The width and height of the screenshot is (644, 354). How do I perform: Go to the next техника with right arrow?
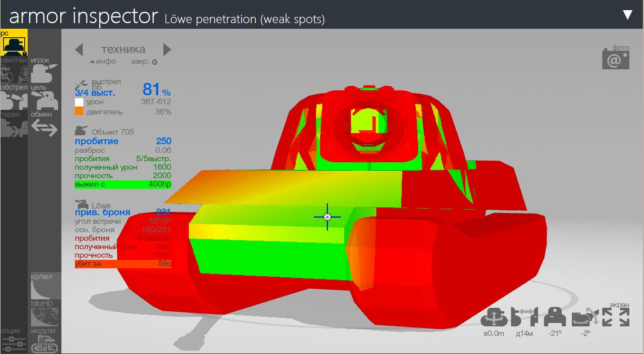click(x=167, y=49)
